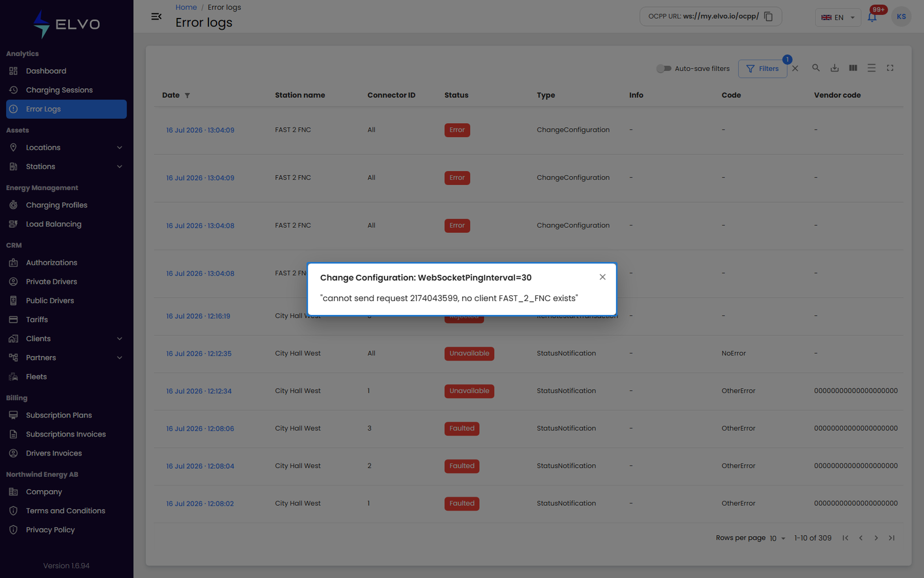
Task: Open Tariffs page
Action: tap(66, 320)
